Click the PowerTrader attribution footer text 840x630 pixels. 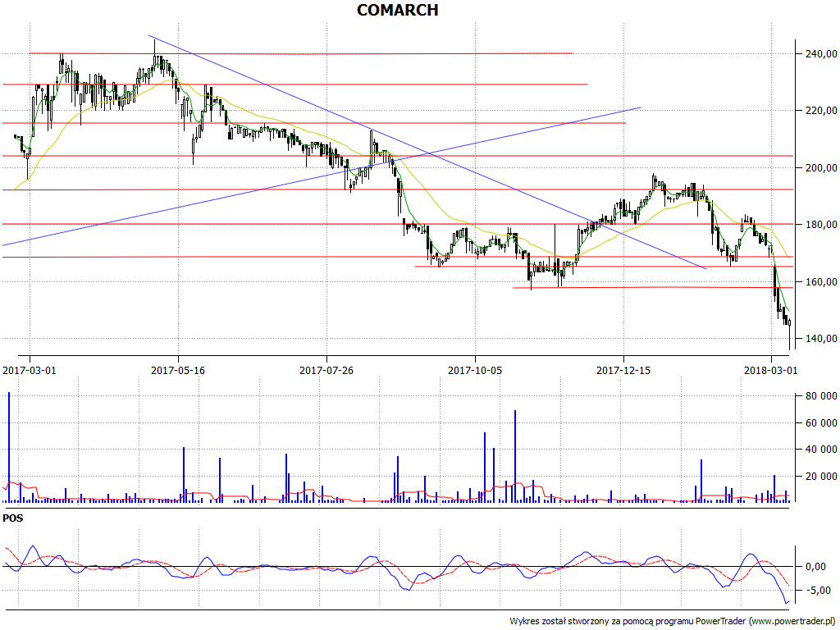pyautogui.click(x=673, y=622)
